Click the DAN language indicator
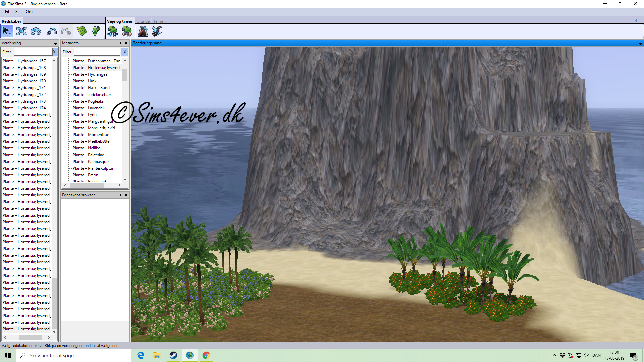Screen dimensions: 644x362 click(x=596, y=355)
